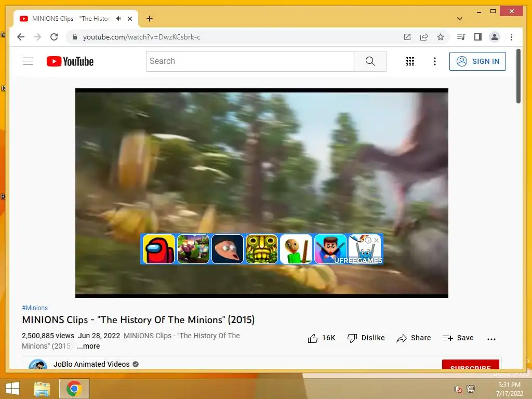Open ad info icon on overlay
The width and height of the screenshot is (532, 399).
tap(368, 240)
